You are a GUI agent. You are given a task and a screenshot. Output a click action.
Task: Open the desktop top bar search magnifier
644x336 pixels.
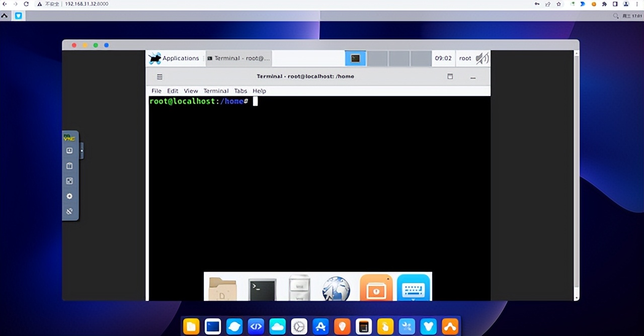coord(616,16)
